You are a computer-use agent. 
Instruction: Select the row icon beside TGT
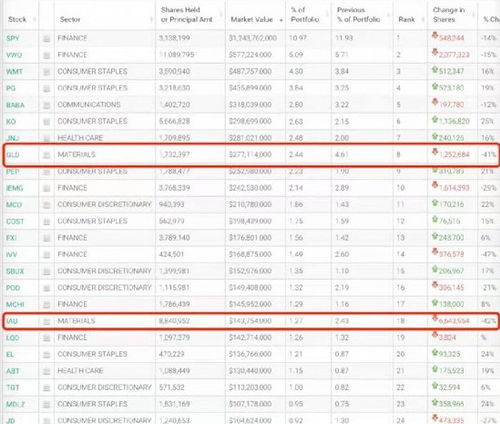[47, 388]
